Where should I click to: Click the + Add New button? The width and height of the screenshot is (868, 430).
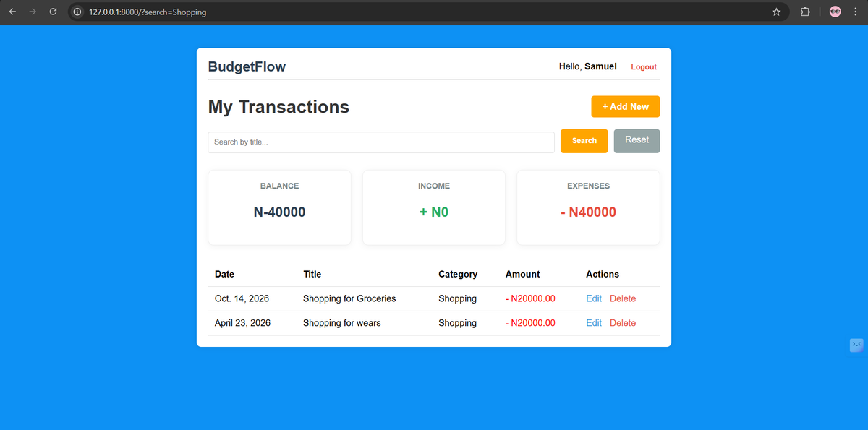point(625,106)
